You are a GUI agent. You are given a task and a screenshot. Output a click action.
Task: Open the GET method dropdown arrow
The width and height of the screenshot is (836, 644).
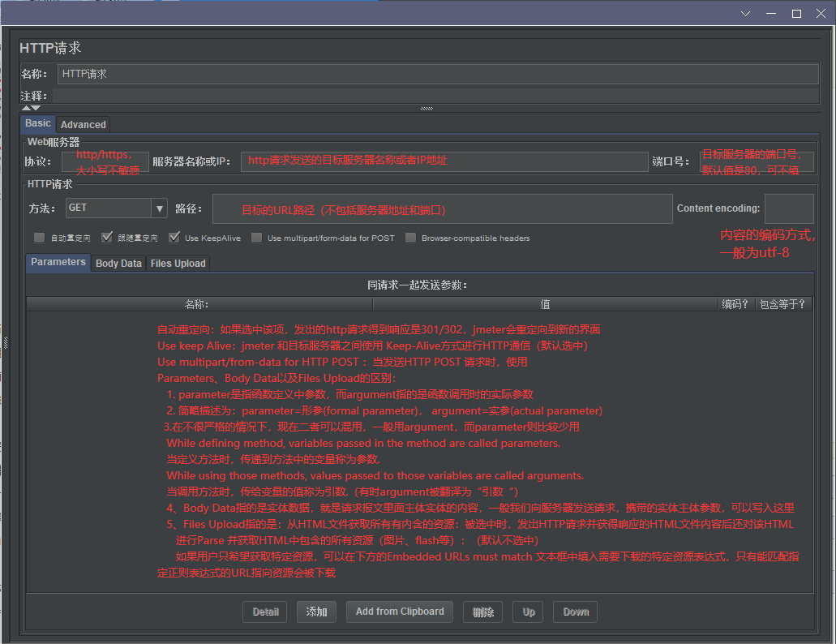(160, 208)
